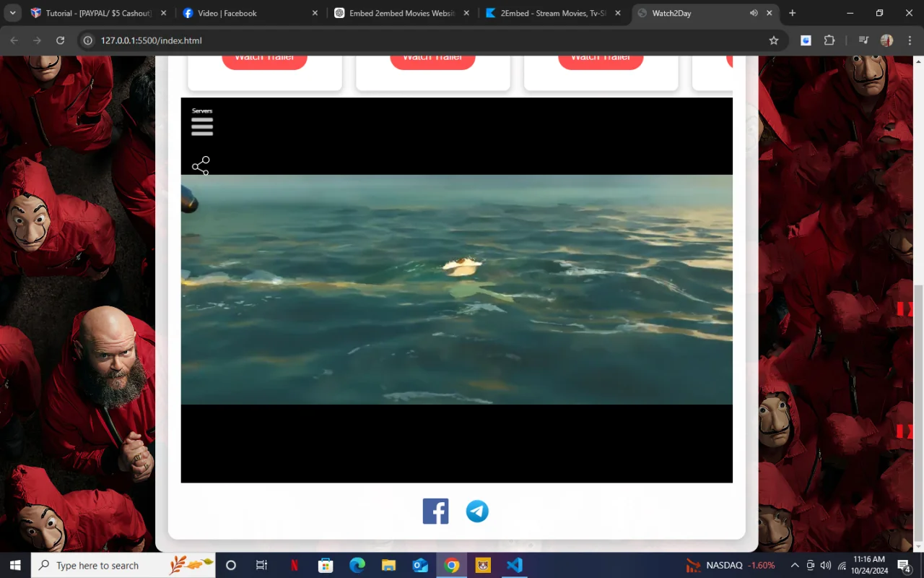Click the Google Chrome taskbar icon
Viewport: 924px width, 578px height.
click(x=452, y=565)
